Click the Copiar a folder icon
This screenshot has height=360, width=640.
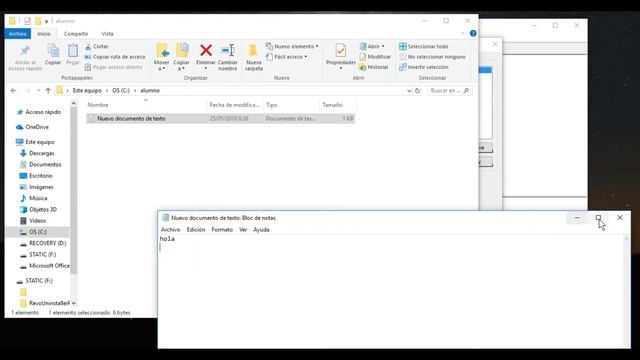click(182, 51)
